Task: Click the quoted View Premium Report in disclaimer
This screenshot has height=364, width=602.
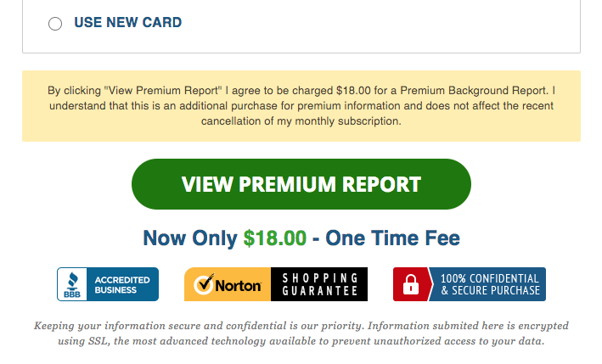Action: [163, 91]
